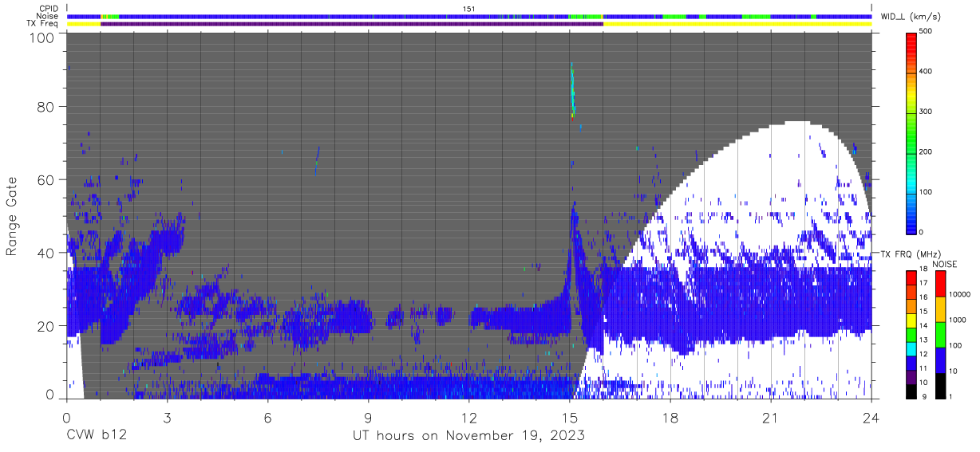
Task: Click the TX FRQ (MHz) legend title
Action: click(911, 254)
